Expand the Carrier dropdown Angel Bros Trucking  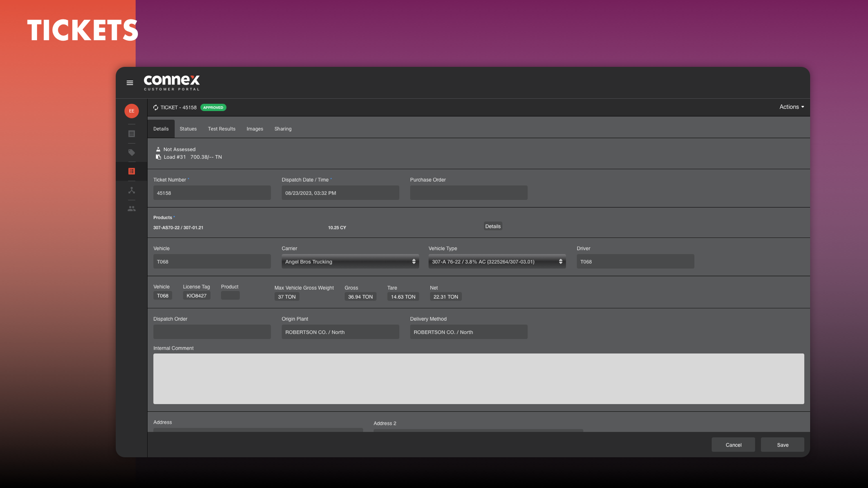point(350,262)
